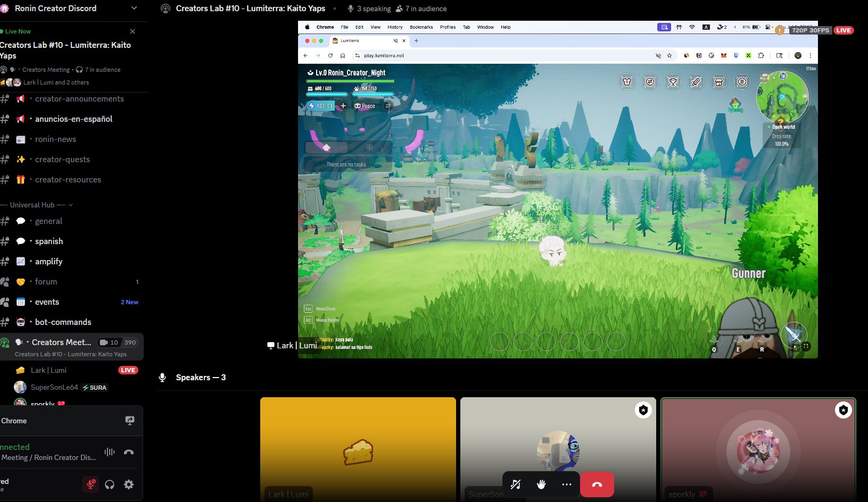The image size is (868, 502).
Task: Click the Chrome Bookmarks menu in the stream
Action: pos(421,27)
